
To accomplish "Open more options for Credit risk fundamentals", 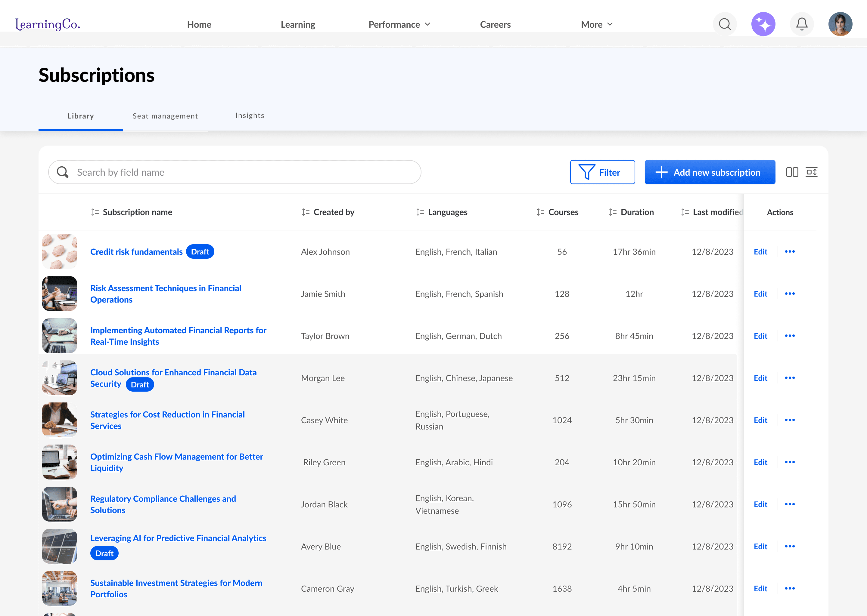I will coord(790,251).
